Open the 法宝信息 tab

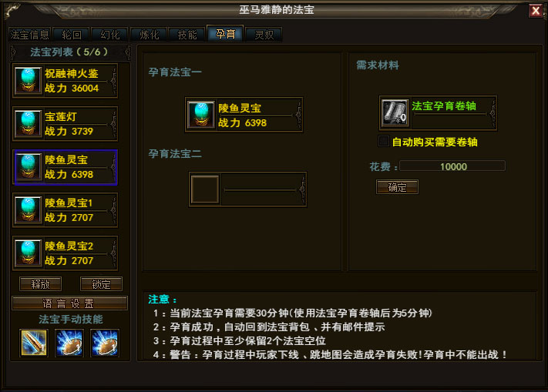(30, 35)
